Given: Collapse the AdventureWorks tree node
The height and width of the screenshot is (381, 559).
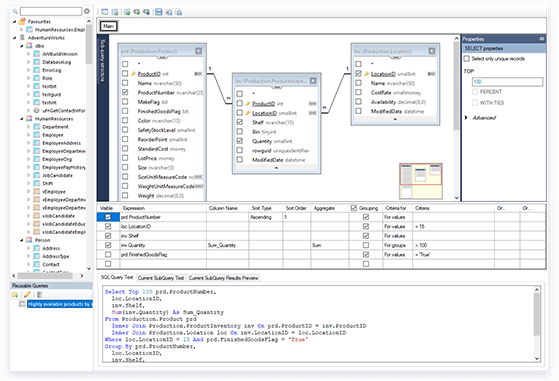Looking at the screenshot, I should (15, 38).
